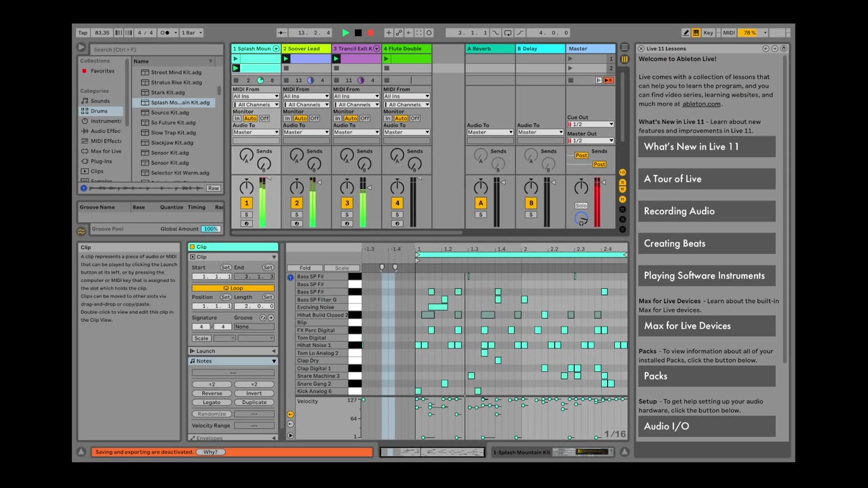Select Sounds category in browser
868x488 pixels.
(x=100, y=101)
